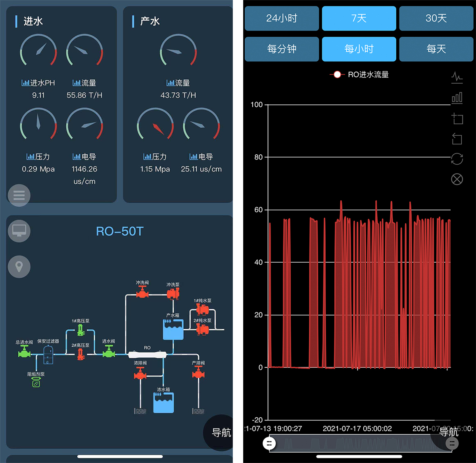The height and width of the screenshot is (463, 476).
Task: Switch chart to line view icon
Action: click(457, 77)
